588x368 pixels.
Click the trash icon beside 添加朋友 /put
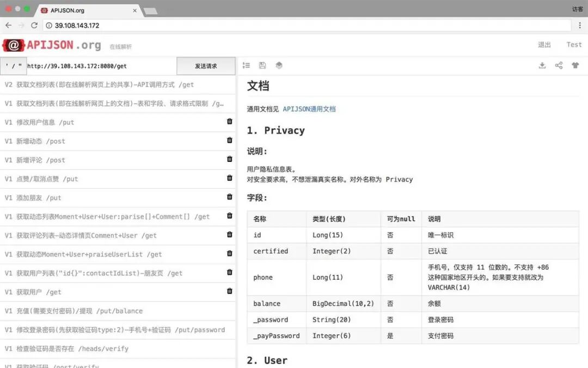point(229,197)
